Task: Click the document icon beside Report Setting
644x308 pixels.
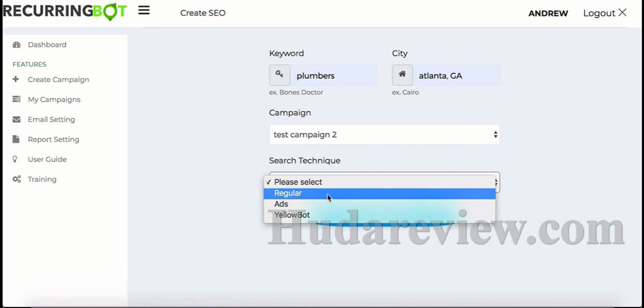Action: 16,139
